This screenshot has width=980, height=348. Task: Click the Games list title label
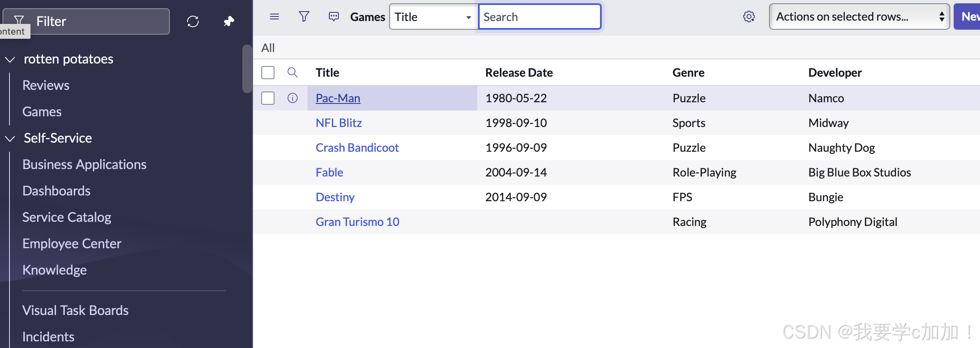tap(368, 17)
